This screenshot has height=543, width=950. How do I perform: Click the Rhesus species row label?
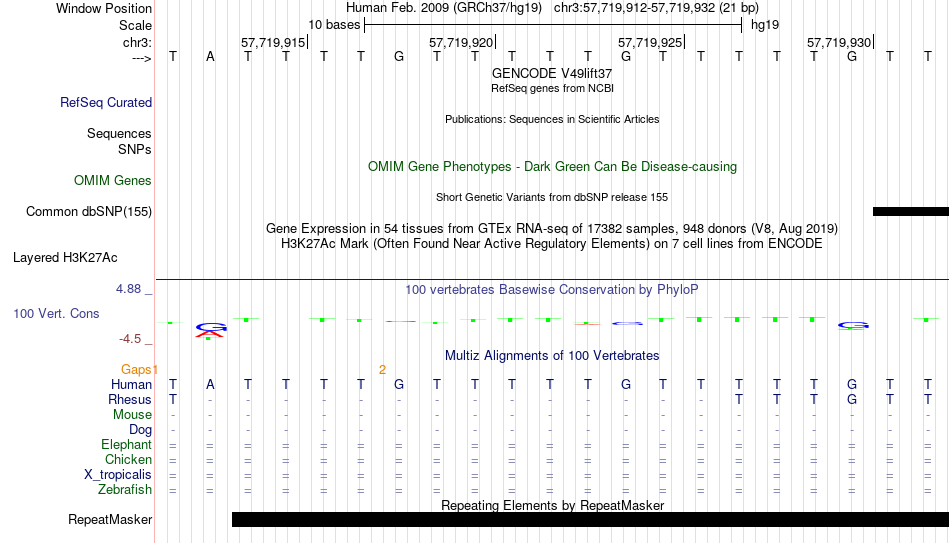130,400
